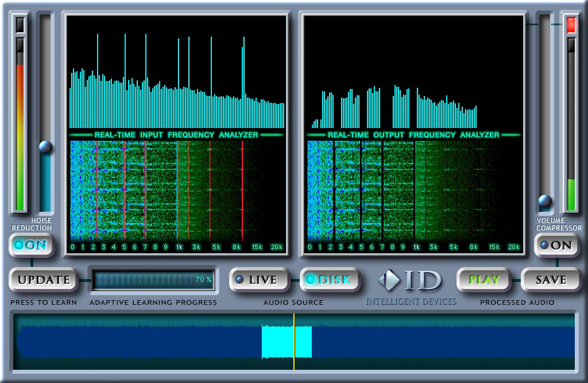The width and height of the screenshot is (588, 383).
Task: Toggle the Volume Compressor ON switch
Action: [x=556, y=245]
